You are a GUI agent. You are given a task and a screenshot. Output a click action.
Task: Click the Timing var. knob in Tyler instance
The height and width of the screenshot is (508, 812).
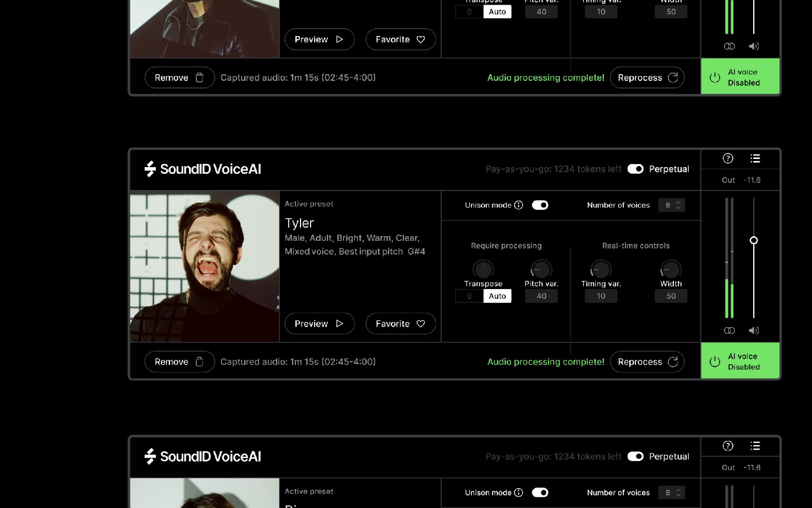pyautogui.click(x=601, y=269)
